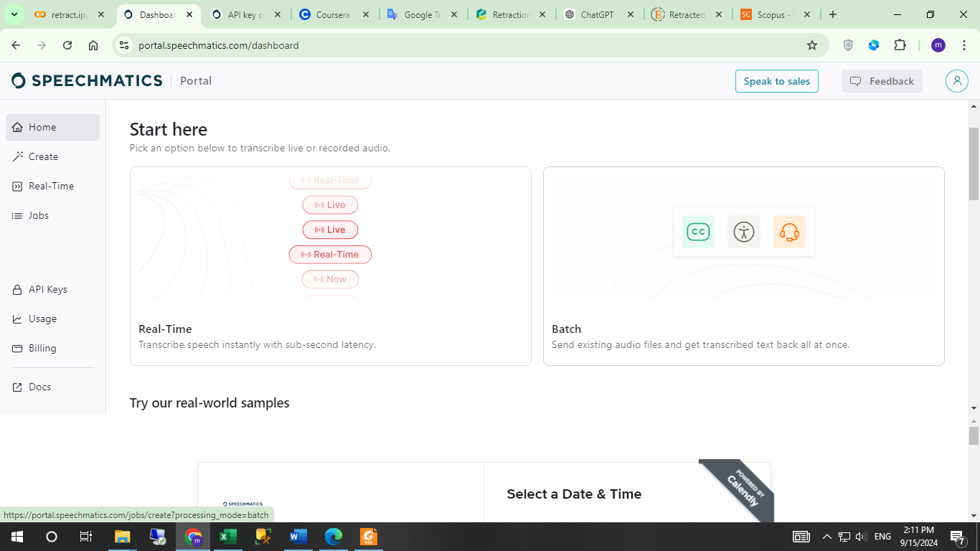The image size is (980, 551).
Task: Open Excel from the taskbar
Action: (227, 537)
